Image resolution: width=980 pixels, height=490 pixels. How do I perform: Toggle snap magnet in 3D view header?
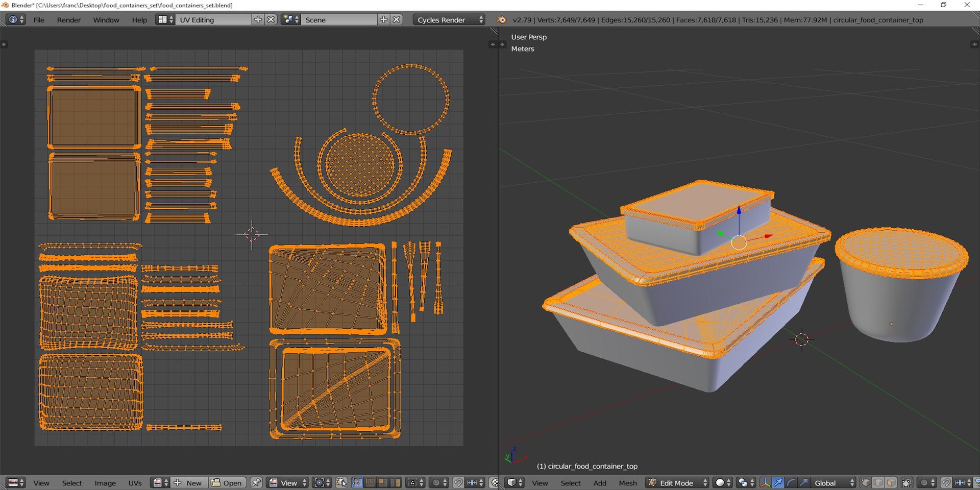tap(946, 483)
